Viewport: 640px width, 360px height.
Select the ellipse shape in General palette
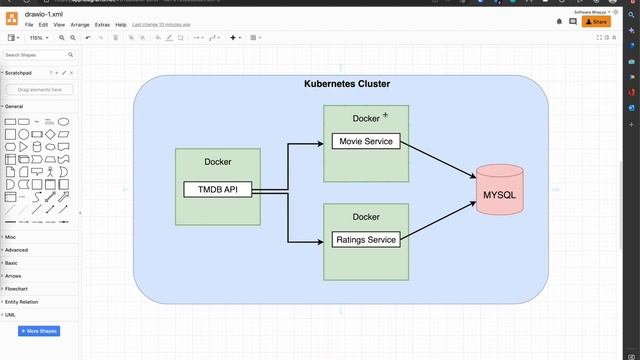[x=63, y=122]
